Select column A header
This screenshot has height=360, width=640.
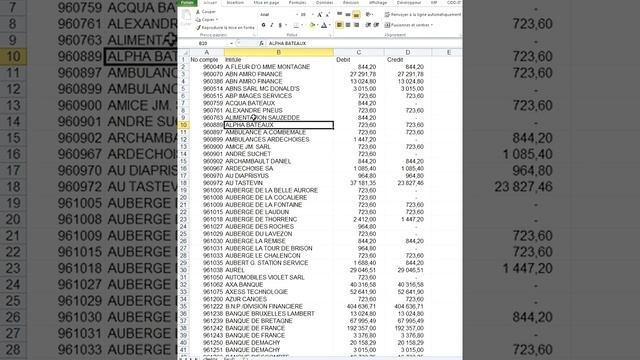click(207, 52)
